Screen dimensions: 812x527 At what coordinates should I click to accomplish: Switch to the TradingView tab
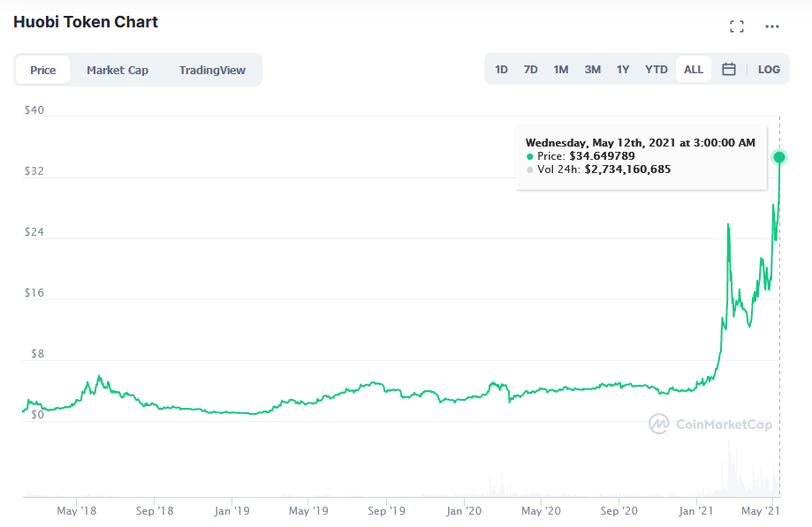(x=212, y=70)
